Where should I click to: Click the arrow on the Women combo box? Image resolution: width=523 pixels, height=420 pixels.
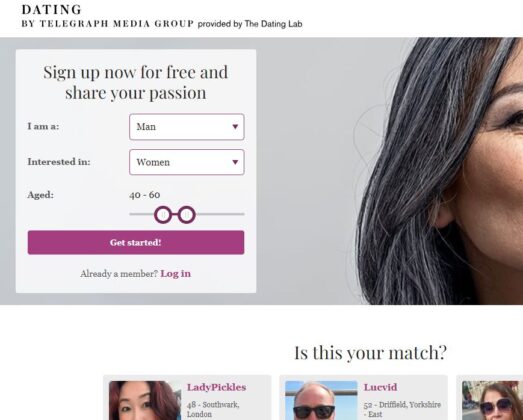coord(235,162)
